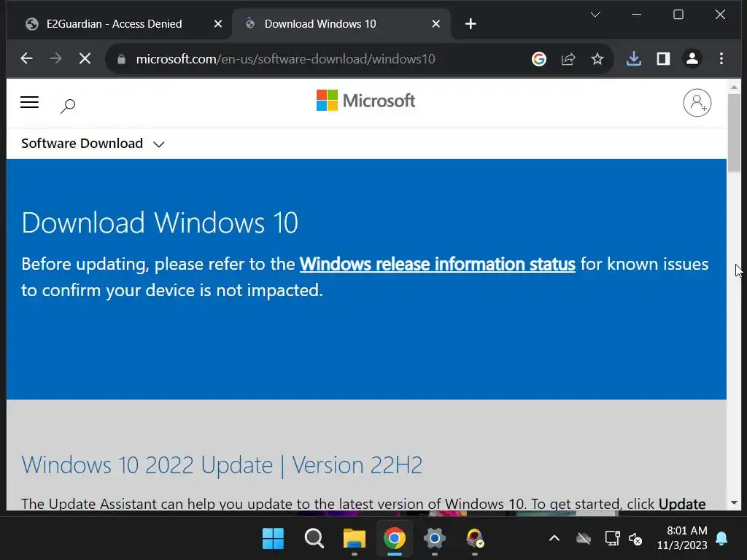Open Windows release information status link

438,264
